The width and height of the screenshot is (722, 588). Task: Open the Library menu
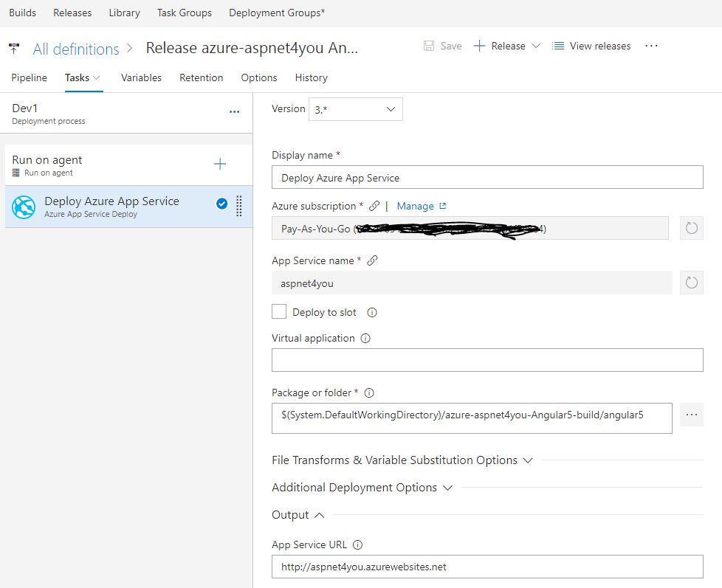point(124,13)
